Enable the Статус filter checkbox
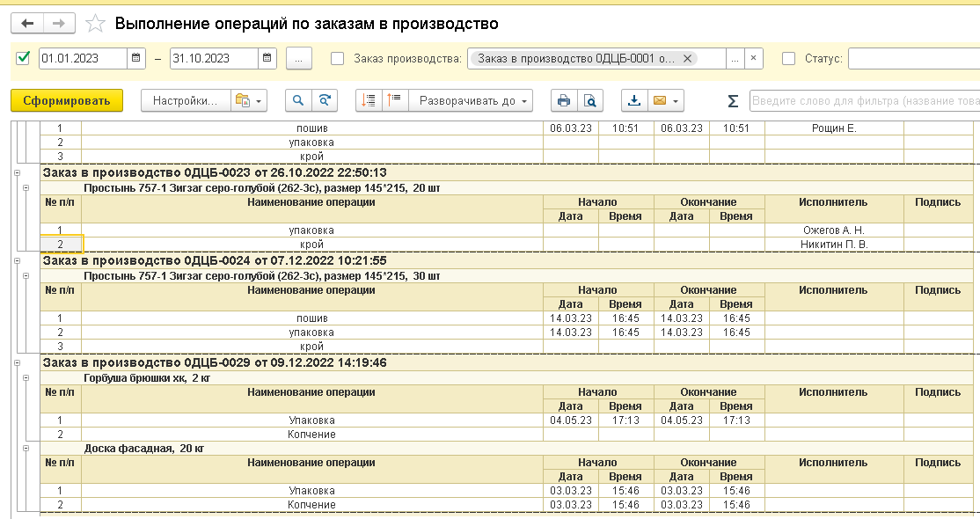 pos(789,59)
